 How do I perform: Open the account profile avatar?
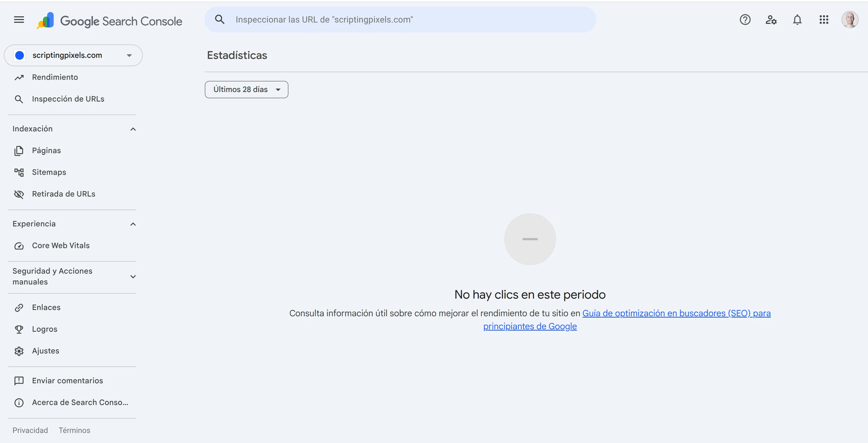pyautogui.click(x=850, y=20)
